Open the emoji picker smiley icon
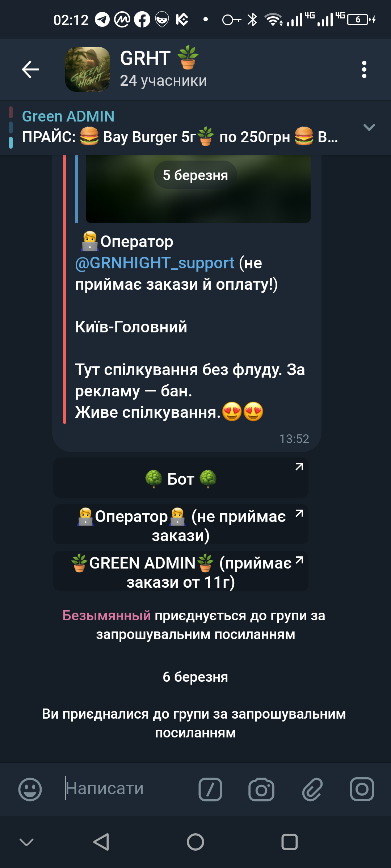The image size is (391, 868). click(x=30, y=789)
